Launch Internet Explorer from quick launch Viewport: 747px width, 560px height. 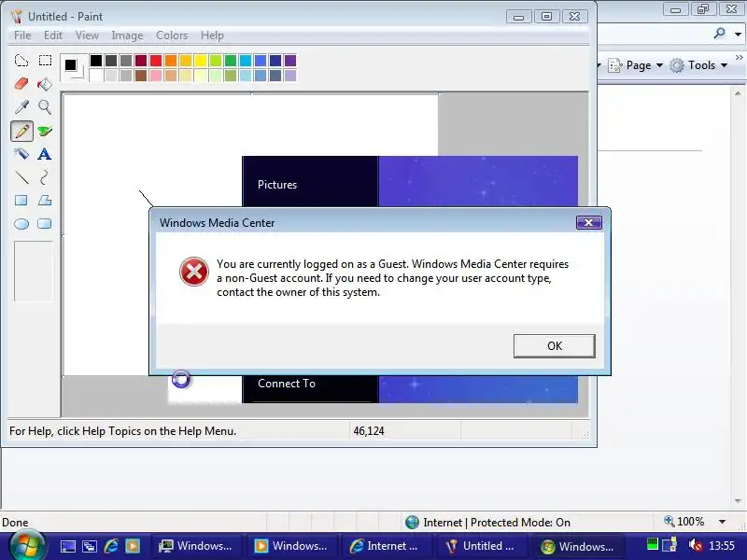coord(111,546)
